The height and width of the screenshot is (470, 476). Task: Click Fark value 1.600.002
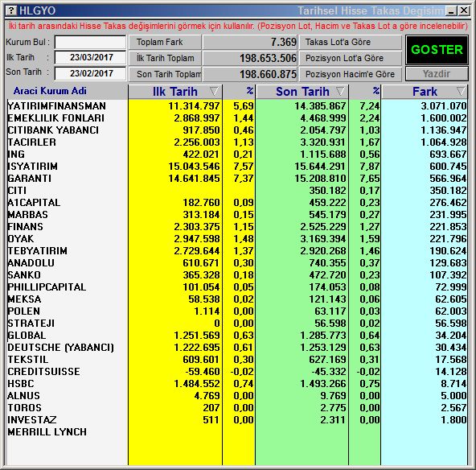[x=444, y=118]
